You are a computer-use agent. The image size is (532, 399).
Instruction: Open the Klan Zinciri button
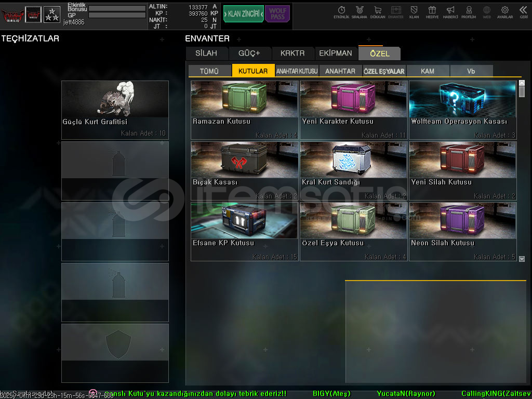pos(244,14)
